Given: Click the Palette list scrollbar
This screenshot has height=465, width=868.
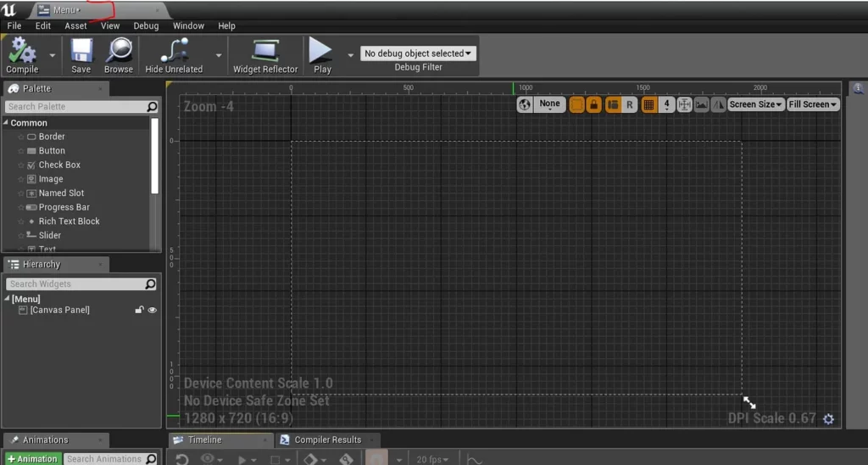Looking at the screenshot, I should tap(154, 156).
